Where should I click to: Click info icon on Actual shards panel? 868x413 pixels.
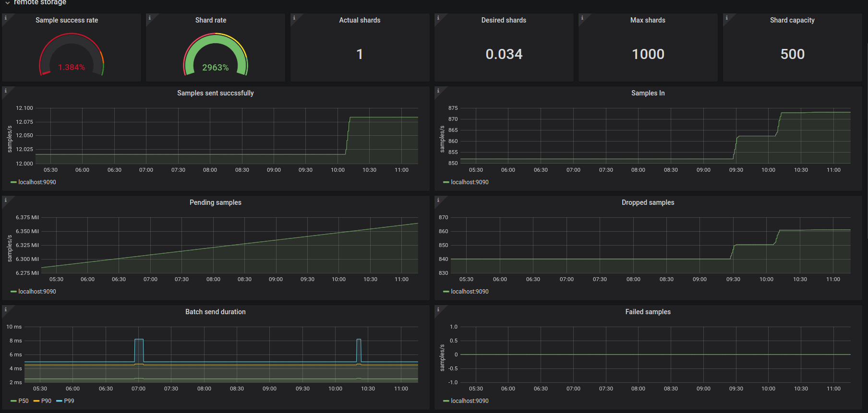(294, 18)
